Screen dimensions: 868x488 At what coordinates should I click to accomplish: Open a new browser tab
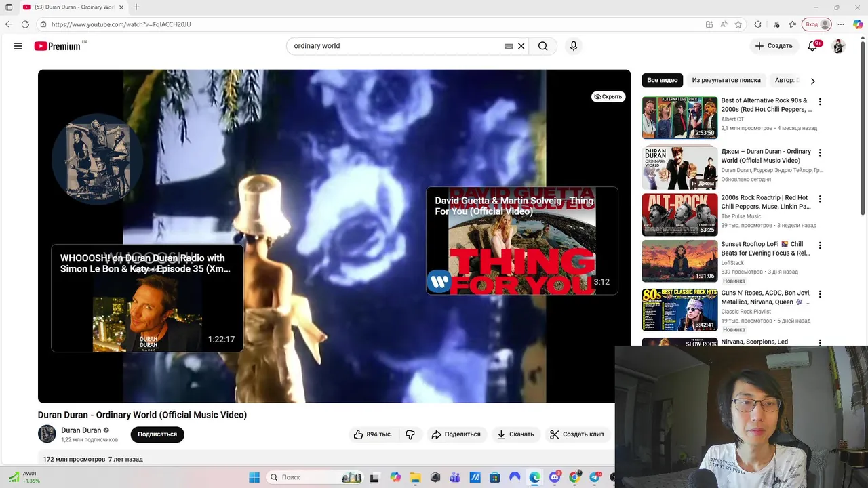pyautogui.click(x=136, y=7)
